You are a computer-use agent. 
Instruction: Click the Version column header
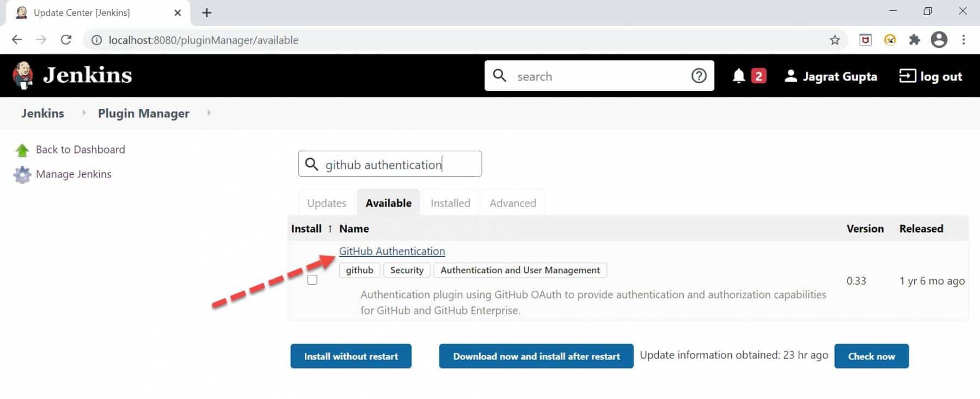pyautogui.click(x=865, y=229)
